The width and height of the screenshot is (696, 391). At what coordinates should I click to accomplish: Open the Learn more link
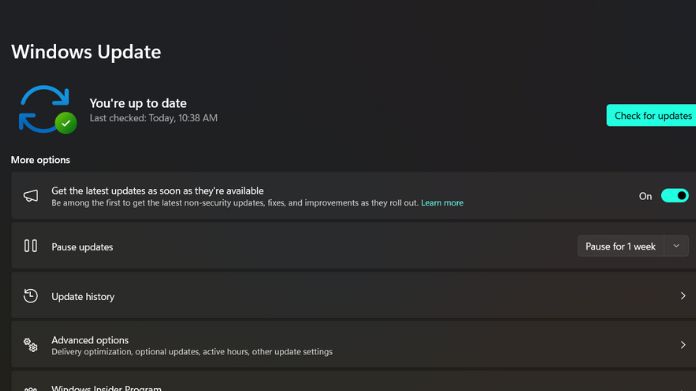(x=442, y=203)
